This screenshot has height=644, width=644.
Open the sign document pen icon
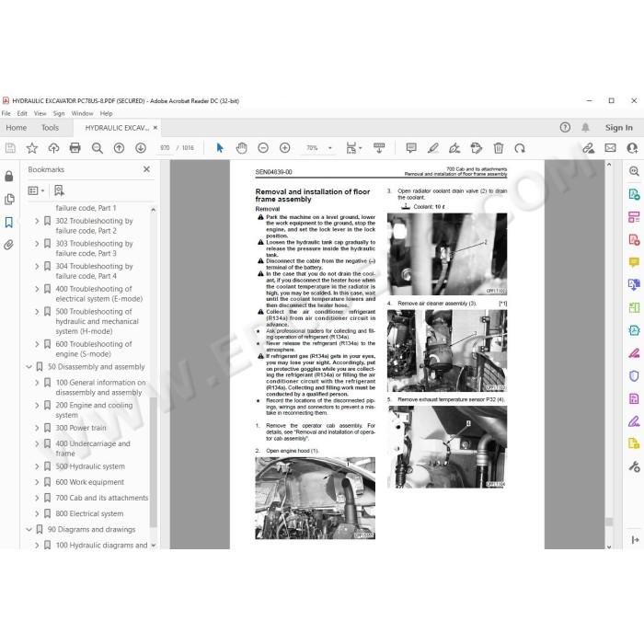(x=454, y=148)
